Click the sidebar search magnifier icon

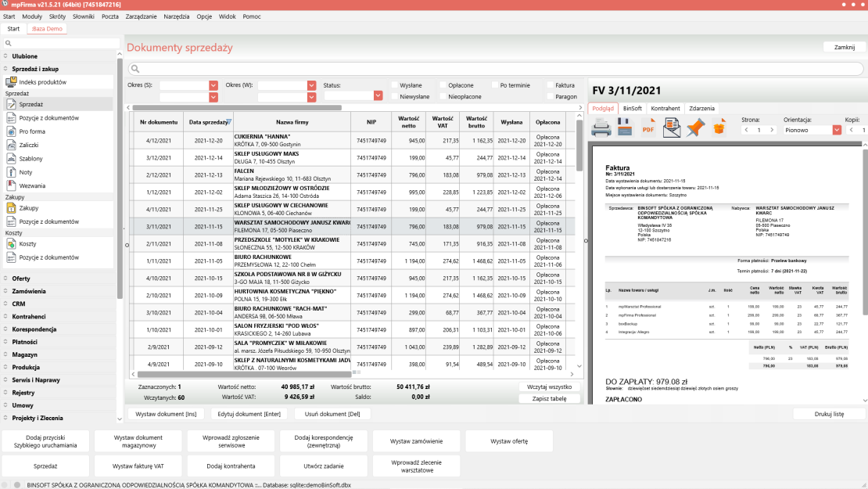pyautogui.click(x=9, y=43)
